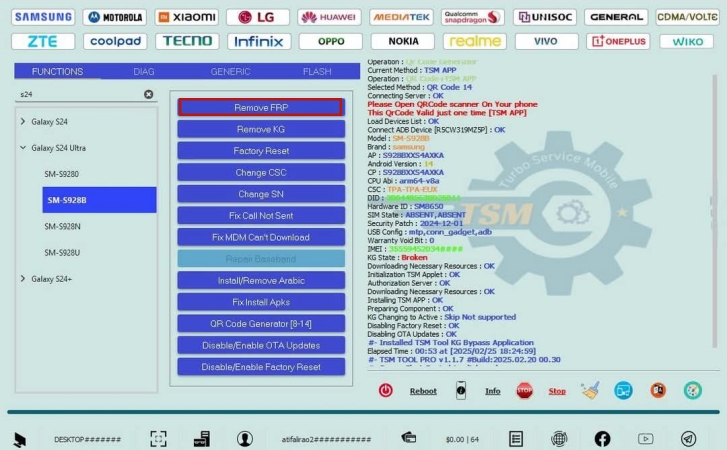Open the Facebook page icon
727x450 pixels.
tap(602, 438)
